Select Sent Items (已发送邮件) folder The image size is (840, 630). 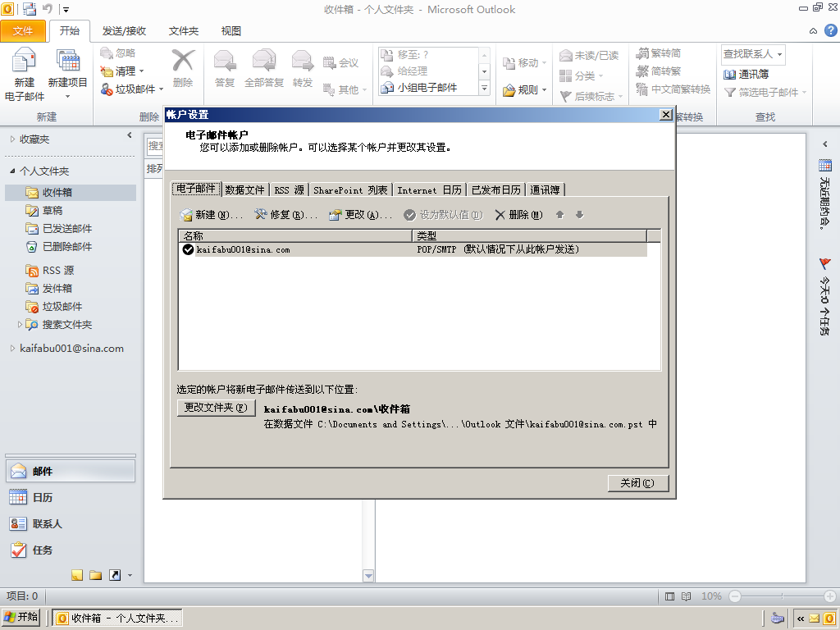(66, 229)
